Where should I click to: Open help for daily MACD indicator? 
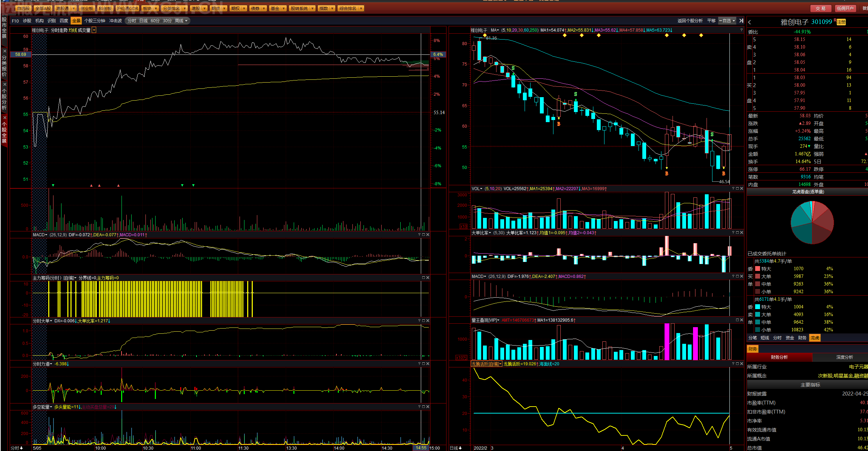733,276
